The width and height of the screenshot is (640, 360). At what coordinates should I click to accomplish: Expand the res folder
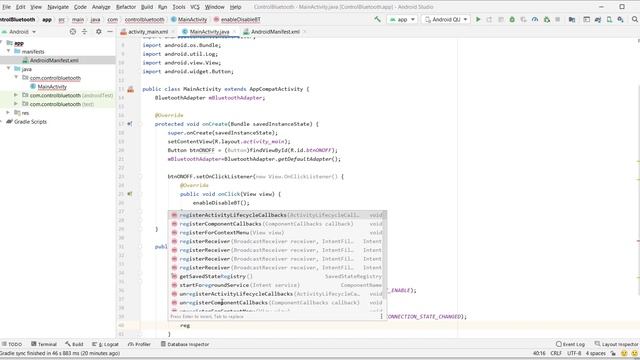(9, 113)
